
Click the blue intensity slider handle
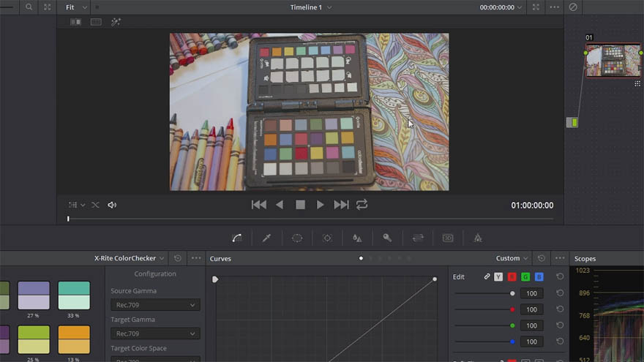pos(512,342)
